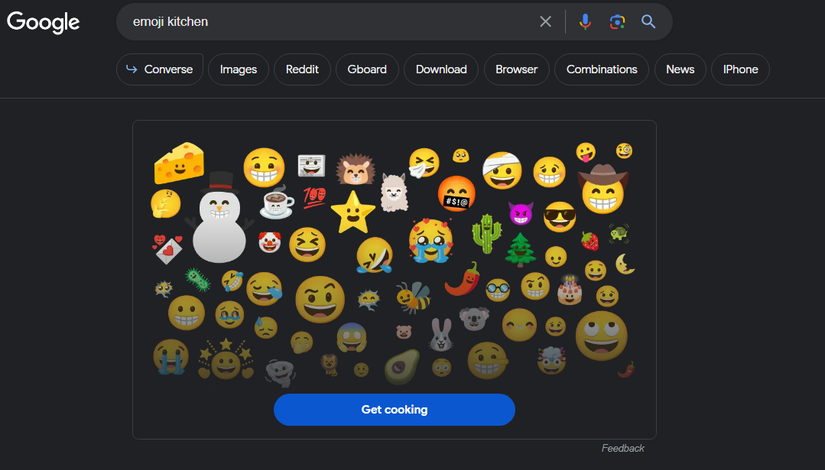Click the Get cooking button

pos(394,409)
